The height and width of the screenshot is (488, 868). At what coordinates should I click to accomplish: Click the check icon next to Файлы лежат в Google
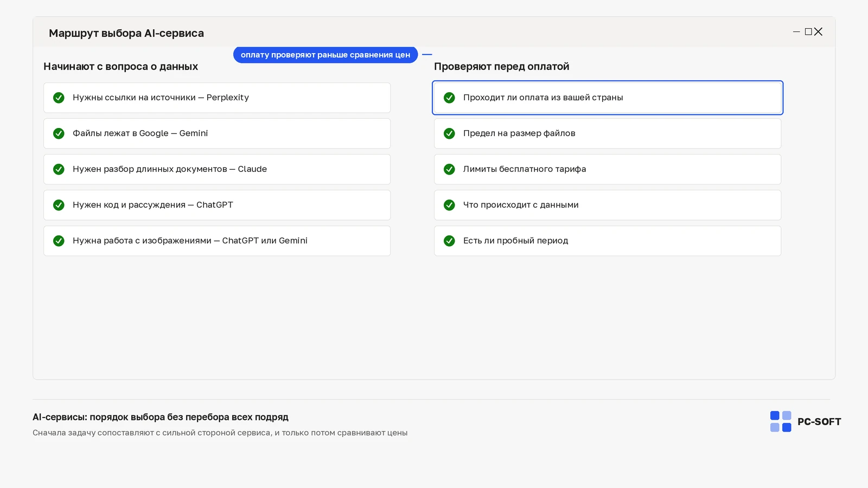(x=59, y=133)
